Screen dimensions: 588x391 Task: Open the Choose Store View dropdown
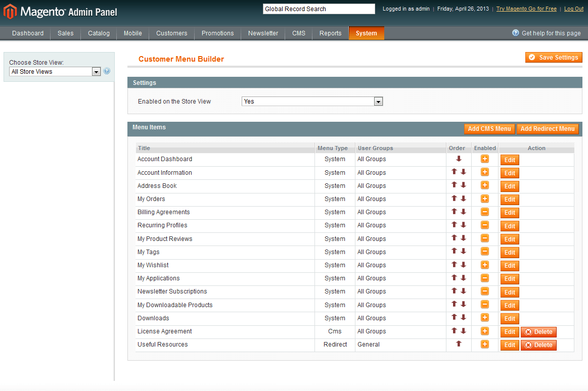click(x=55, y=72)
